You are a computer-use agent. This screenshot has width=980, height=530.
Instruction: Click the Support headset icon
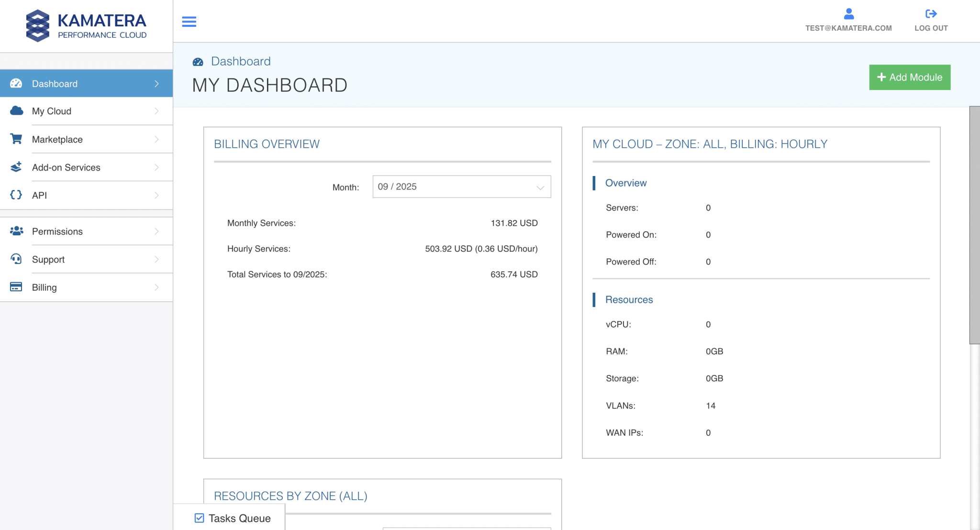[16, 259]
